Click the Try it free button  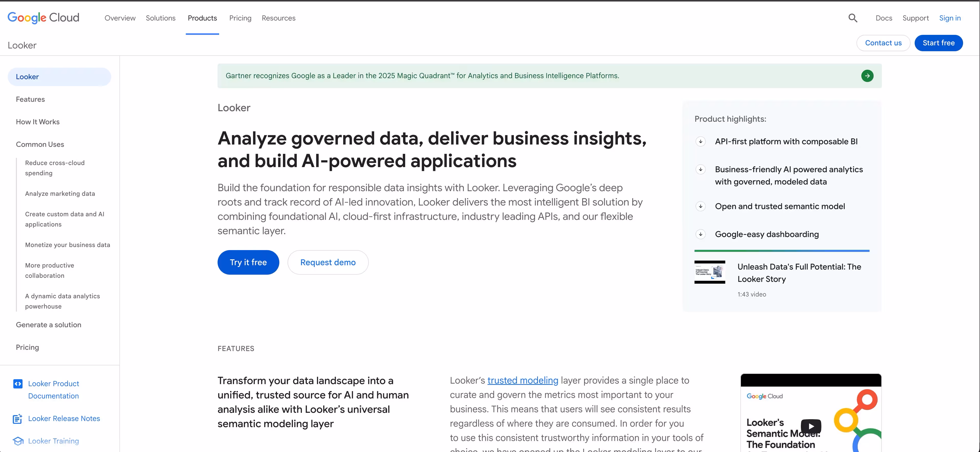coord(248,262)
